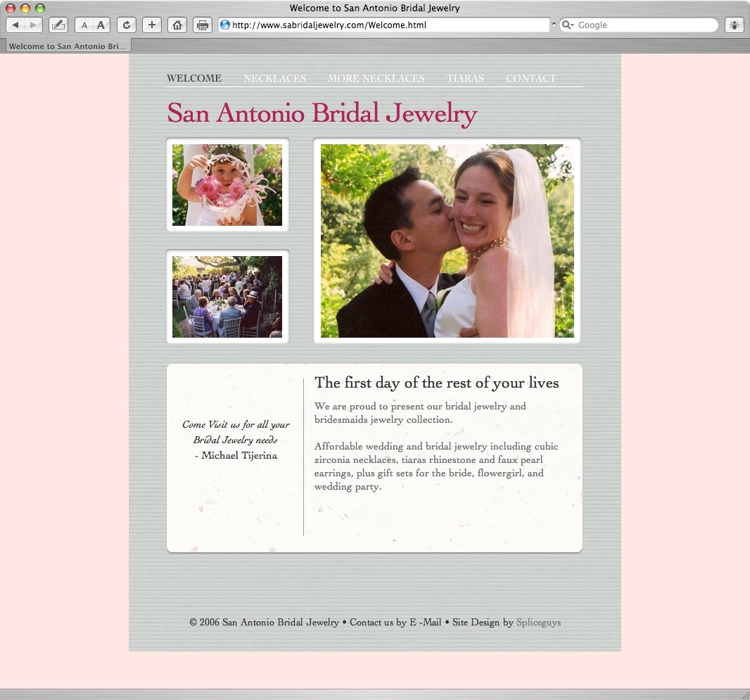The height and width of the screenshot is (700, 750).
Task: Click '© 2006 San Antonio Bridal Jewelry' footer text
Action: 264,622
